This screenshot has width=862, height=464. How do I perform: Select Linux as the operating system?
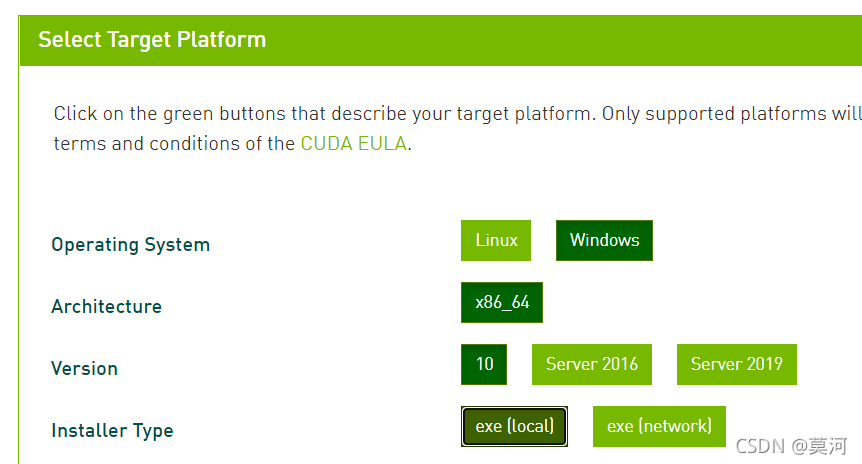click(x=496, y=240)
